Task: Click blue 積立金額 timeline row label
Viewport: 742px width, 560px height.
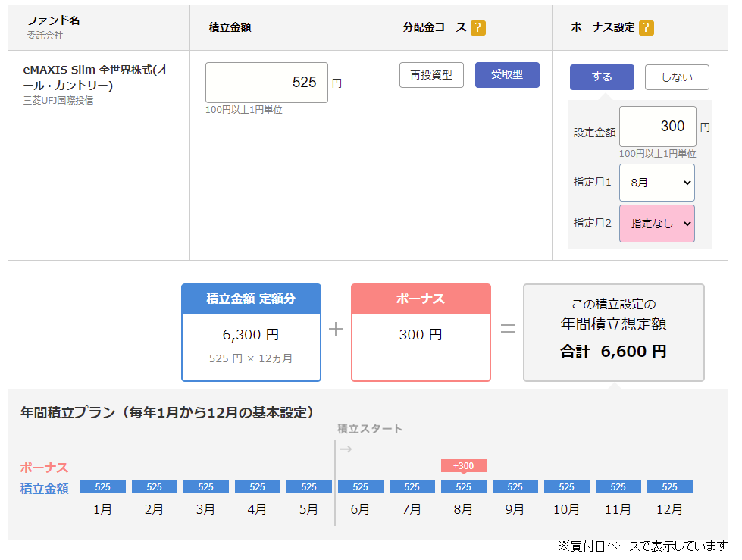Action: (x=45, y=489)
